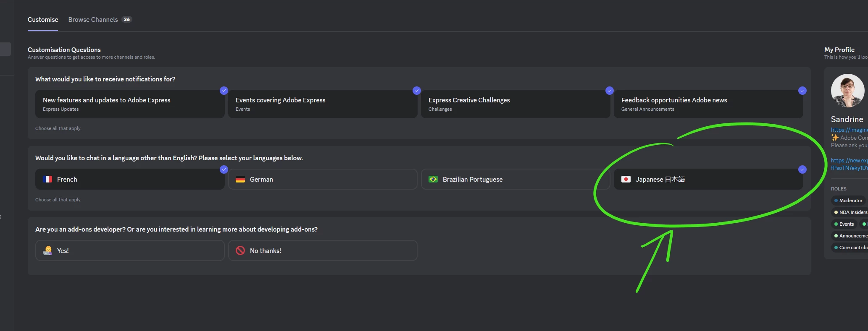This screenshot has height=331, width=868.
Task: Click the notifications question heading text
Action: (x=105, y=79)
